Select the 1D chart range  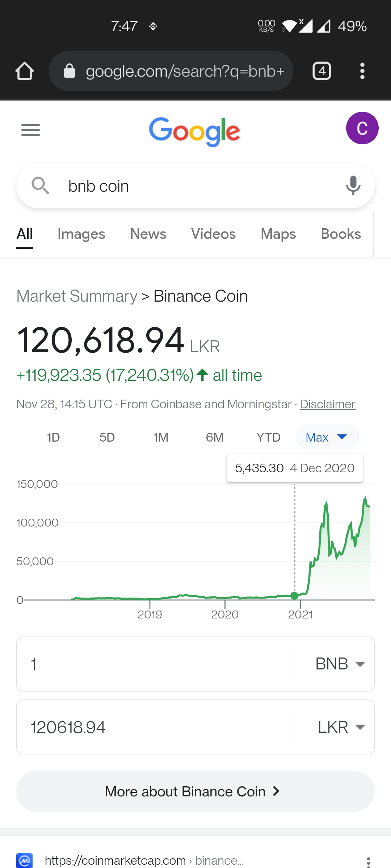click(53, 437)
